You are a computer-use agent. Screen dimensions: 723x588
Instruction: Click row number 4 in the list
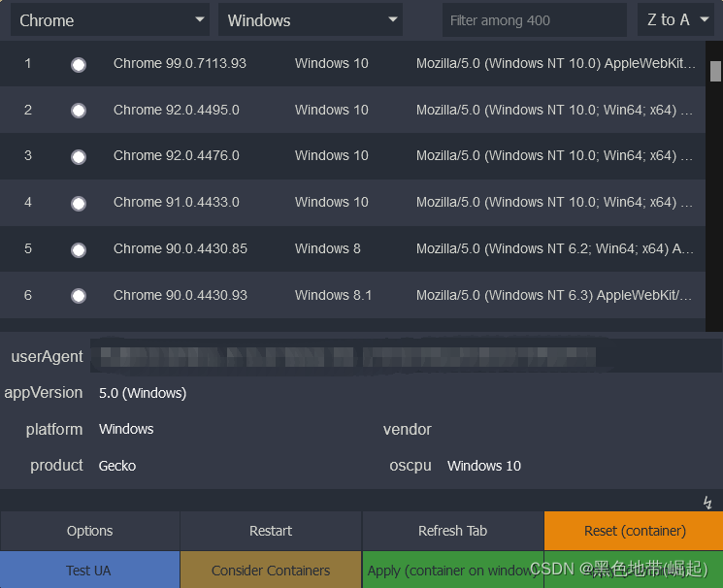(28, 202)
